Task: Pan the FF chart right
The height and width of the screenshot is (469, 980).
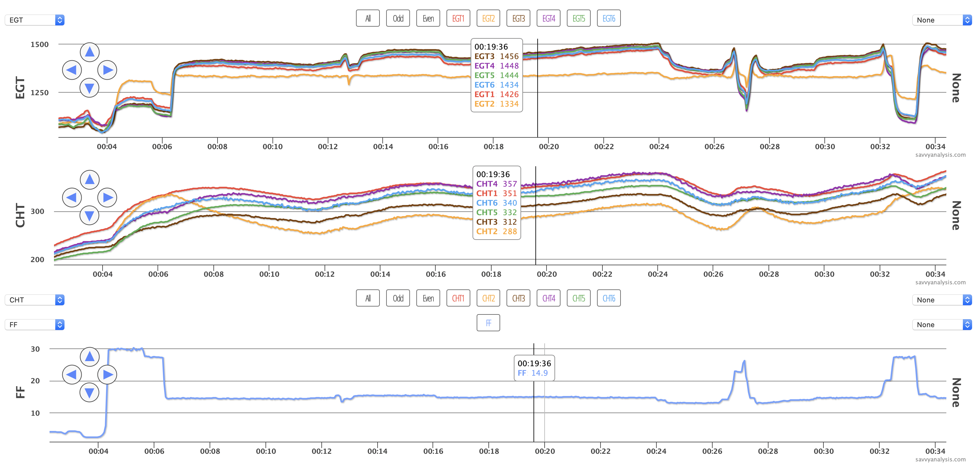Action: [x=107, y=374]
